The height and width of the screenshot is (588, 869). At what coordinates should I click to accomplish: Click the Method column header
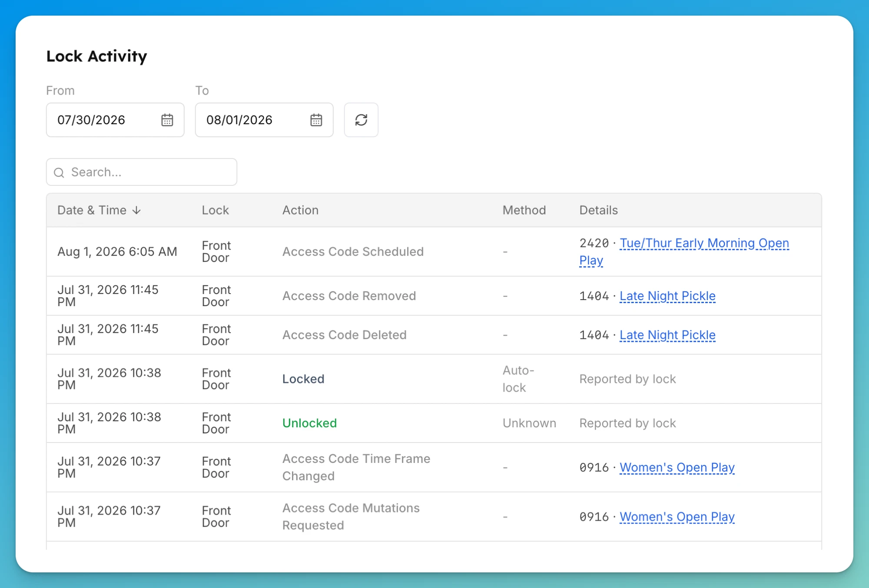[x=524, y=210]
